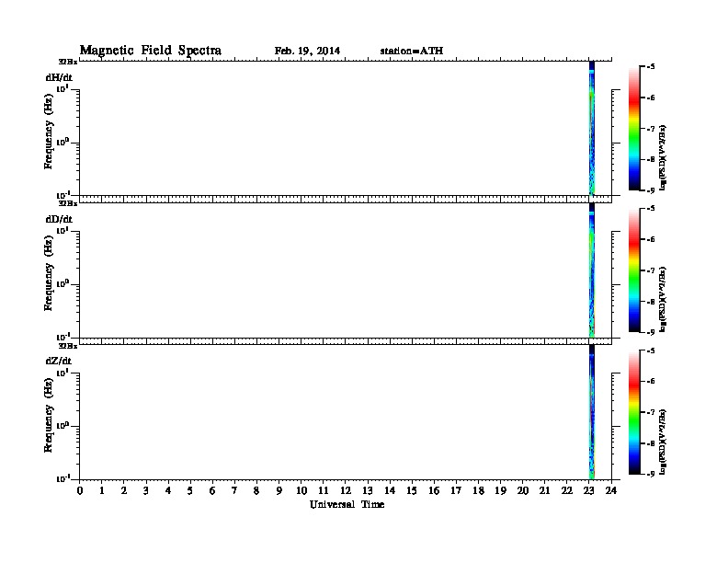Click the '-9' label on dZ/dt color bar
Viewport: 728px width, 563px height.
pyautogui.click(x=651, y=474)
